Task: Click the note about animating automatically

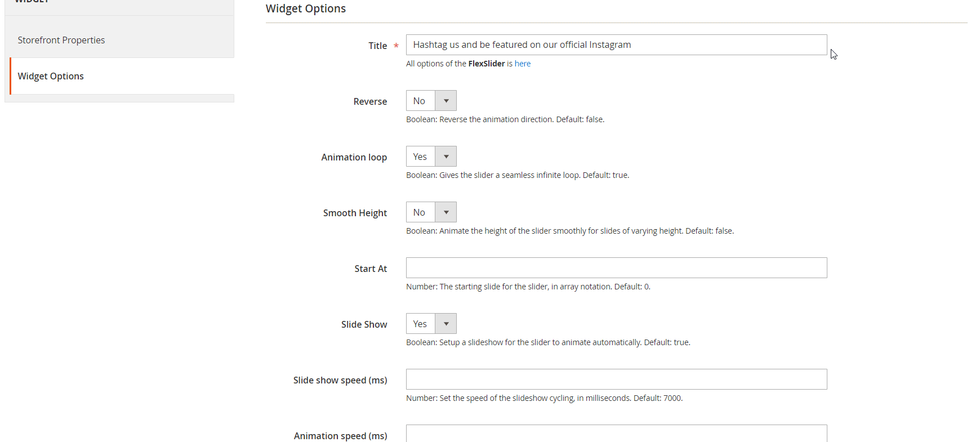Action: click(x=548, y=342)
